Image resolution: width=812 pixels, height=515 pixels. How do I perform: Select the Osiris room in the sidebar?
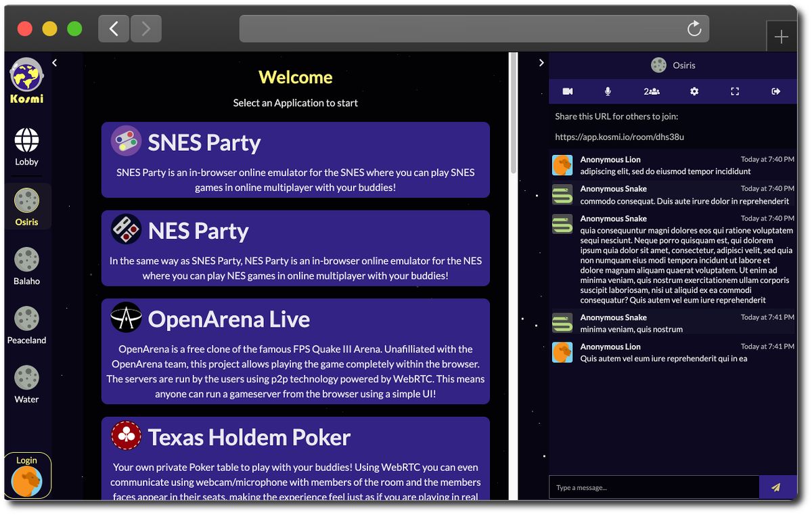click(x=27, y=206)
